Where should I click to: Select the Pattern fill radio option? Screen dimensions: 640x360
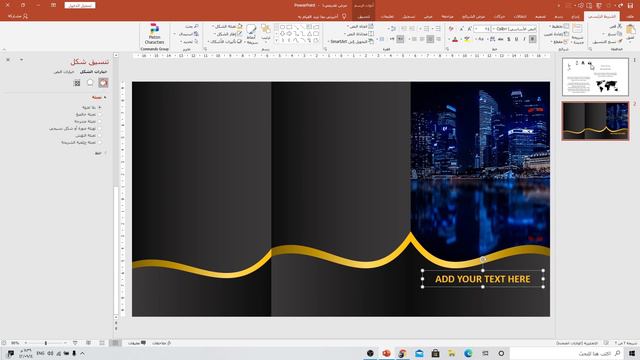100,135
